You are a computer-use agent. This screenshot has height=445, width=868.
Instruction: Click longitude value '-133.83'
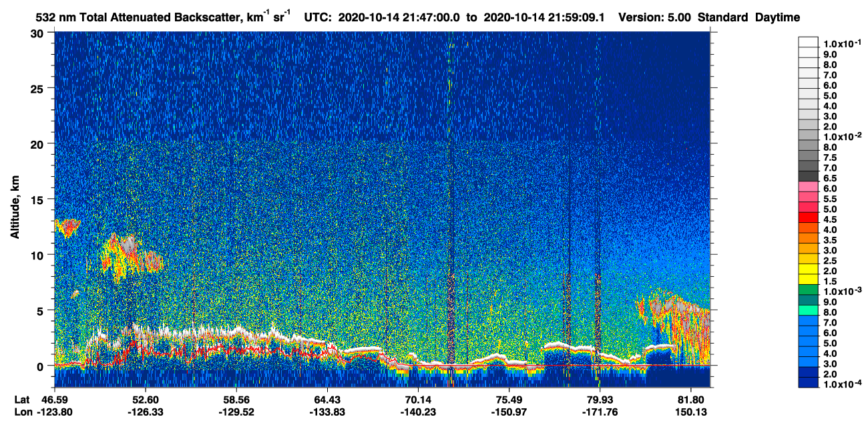coord(327,412)
